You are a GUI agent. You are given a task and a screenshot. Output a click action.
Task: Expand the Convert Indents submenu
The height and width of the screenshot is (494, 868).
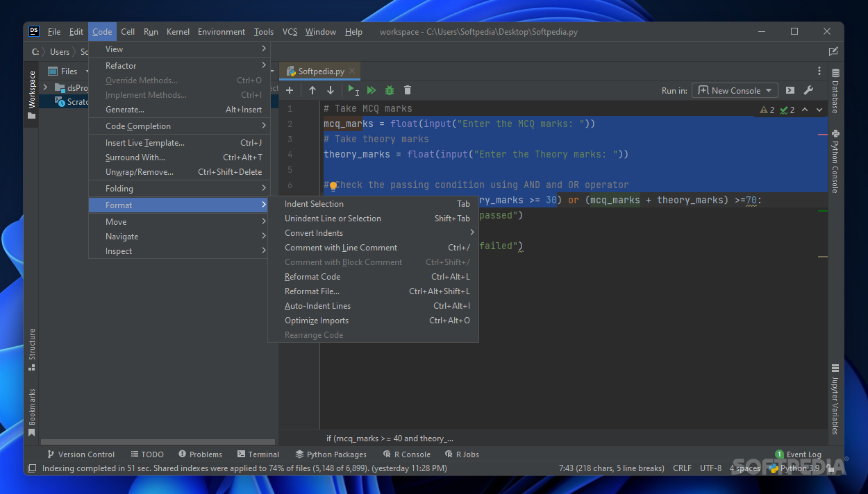(x=373, y=232)
